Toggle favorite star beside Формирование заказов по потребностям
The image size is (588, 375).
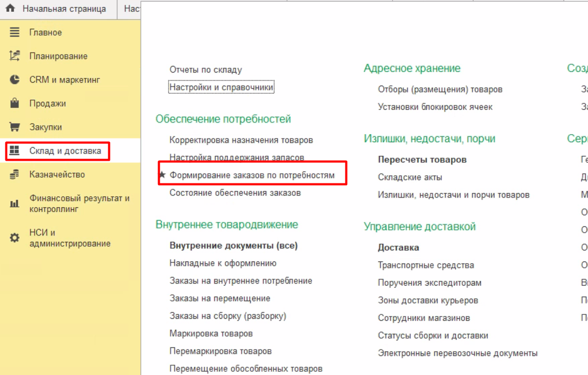[x=162, y=175]
